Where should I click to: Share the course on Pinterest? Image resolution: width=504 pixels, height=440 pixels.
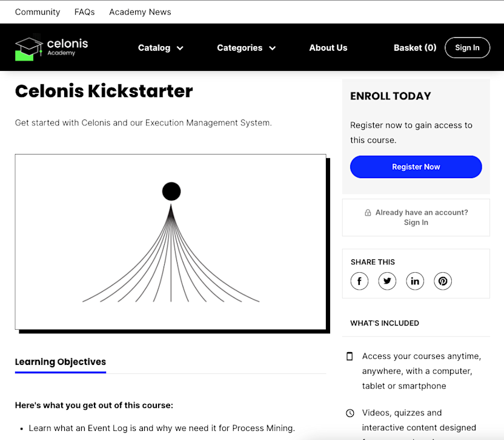pyautogui.click(x=443, y=281)
